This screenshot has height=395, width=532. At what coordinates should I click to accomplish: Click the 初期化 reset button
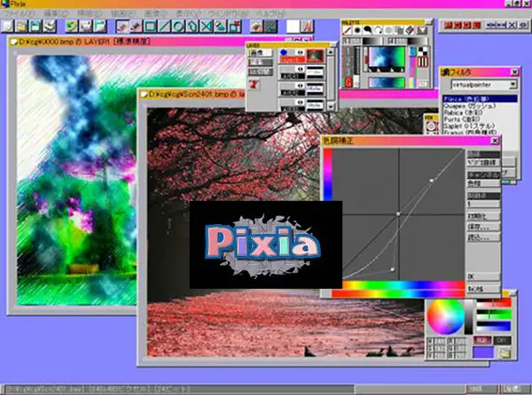tap(483, 216)
